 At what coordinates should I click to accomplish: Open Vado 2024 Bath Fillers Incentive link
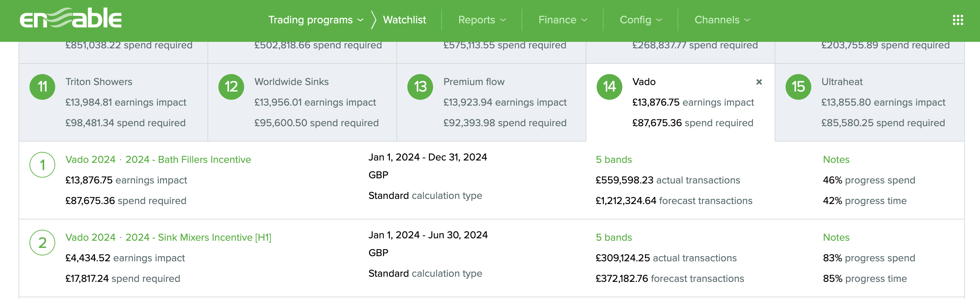[158, 159]
